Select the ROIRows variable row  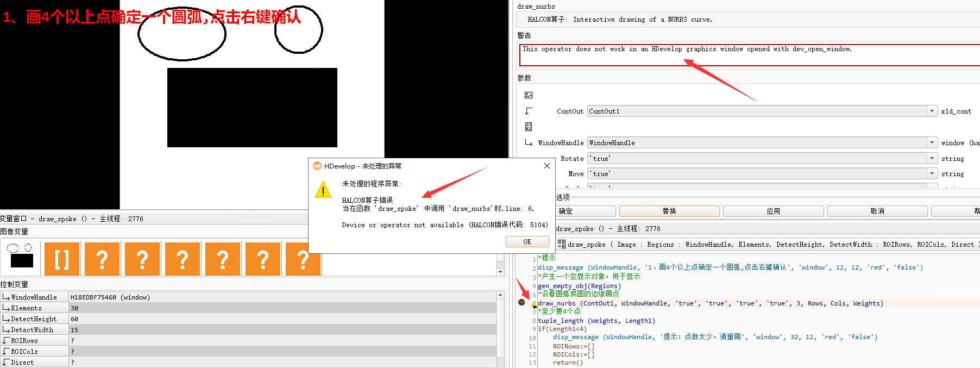pyautogui.click(x=248, y=340)
